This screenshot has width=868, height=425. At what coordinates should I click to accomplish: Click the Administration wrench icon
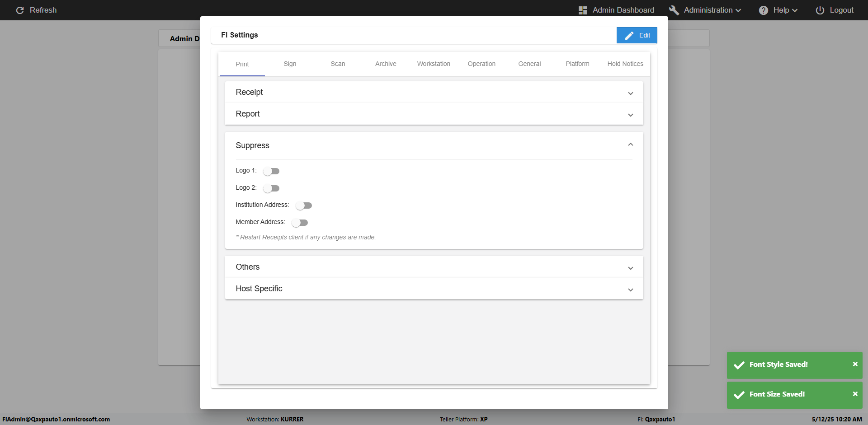674,10
